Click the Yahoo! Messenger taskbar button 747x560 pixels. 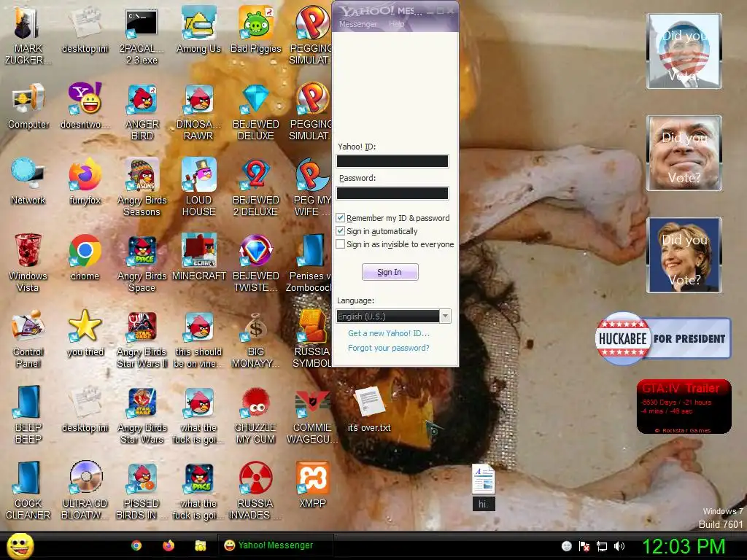(x=275, y=545)
